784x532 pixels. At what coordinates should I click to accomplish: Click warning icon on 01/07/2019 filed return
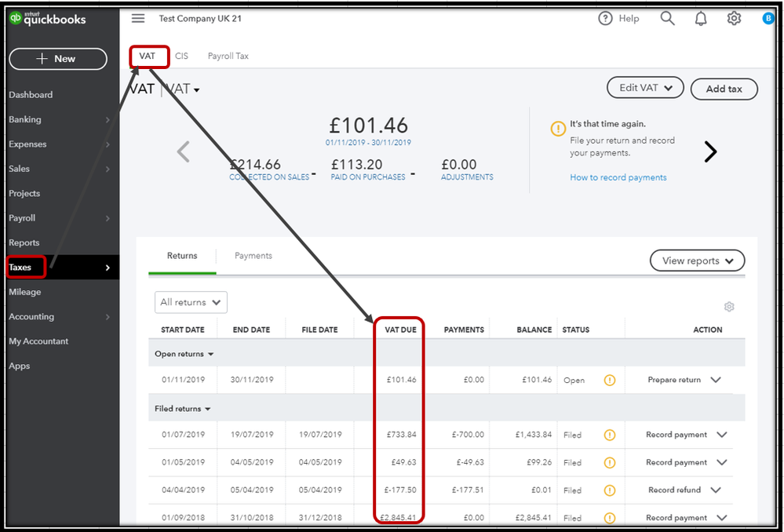pos(610,435)
